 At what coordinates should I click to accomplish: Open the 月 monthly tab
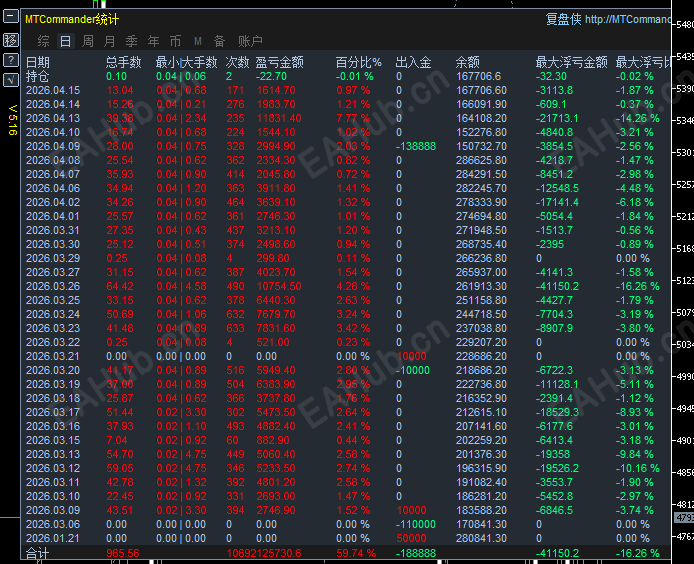(x=109, y=41)
